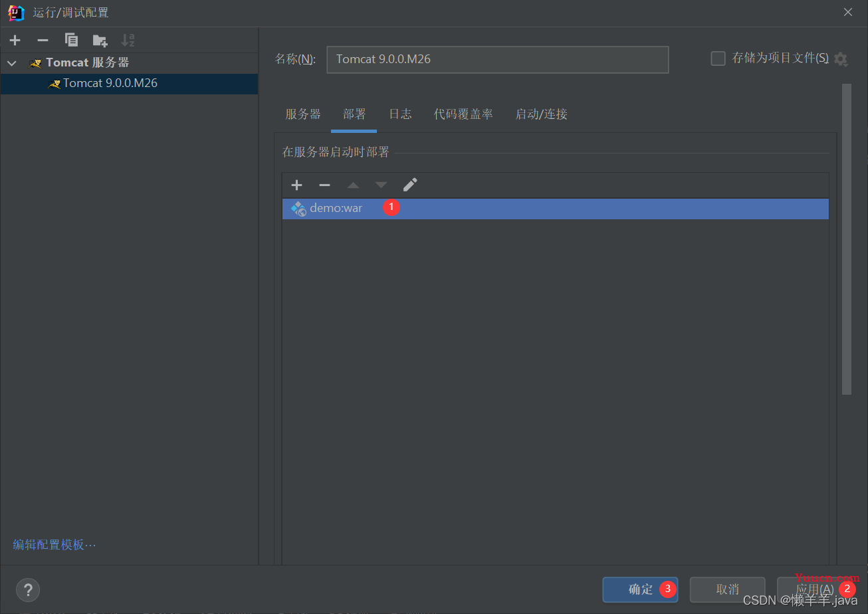Select the demo:war deployment row
This screenshot has height=614, width=868.
point(555,209)
